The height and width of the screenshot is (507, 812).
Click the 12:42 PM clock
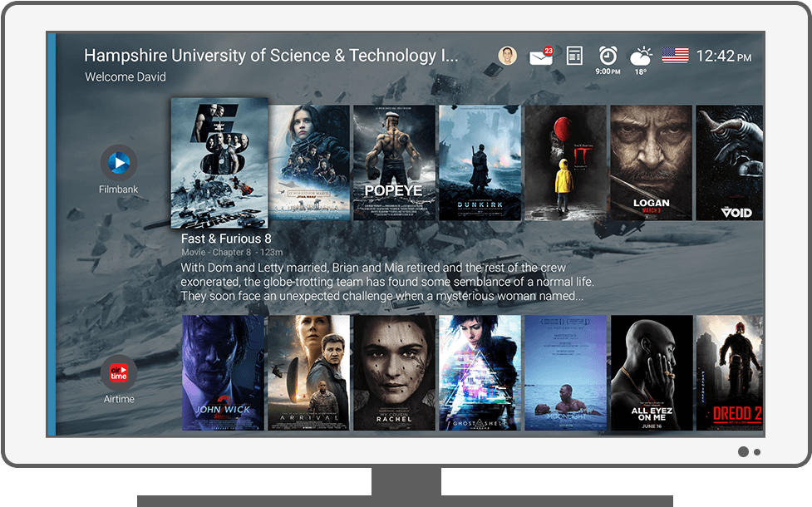[x=723, y=56]
